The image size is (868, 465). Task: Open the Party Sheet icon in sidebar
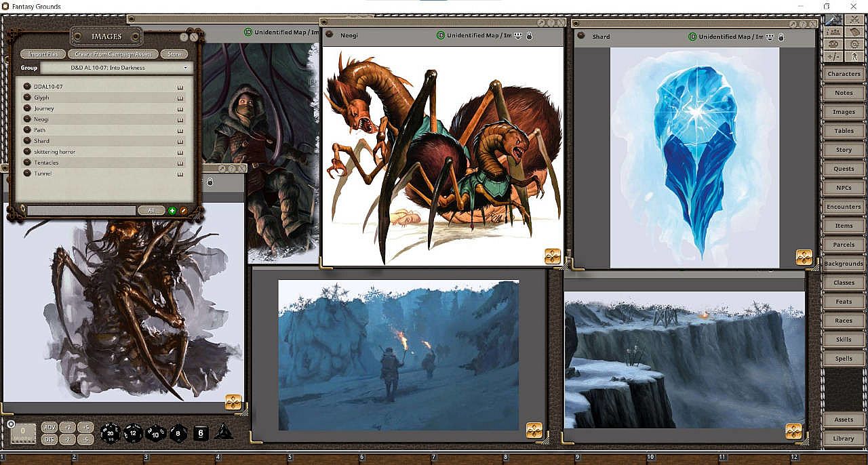(x=833, y=32)
